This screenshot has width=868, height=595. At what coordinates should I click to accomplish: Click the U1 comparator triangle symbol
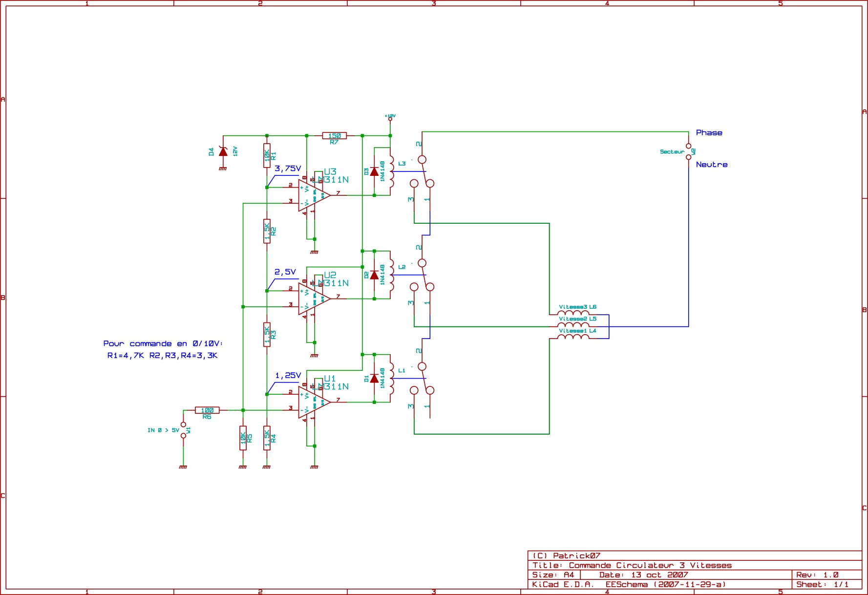pyautogui.click(x=313, y=403)
